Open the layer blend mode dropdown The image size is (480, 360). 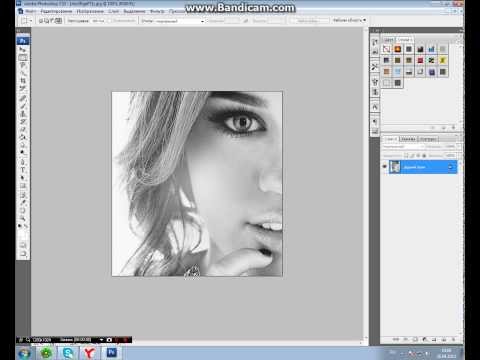[x=404, y=146]
